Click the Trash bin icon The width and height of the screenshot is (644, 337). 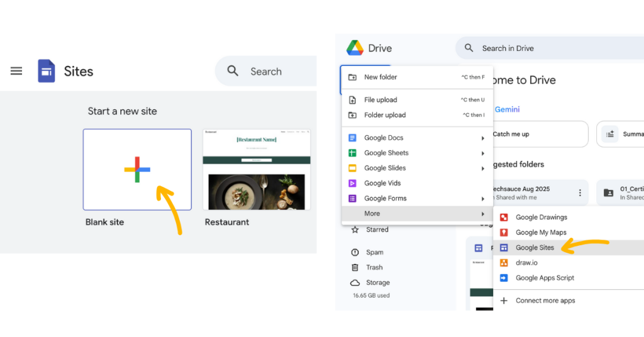click(x=355, y=267)
